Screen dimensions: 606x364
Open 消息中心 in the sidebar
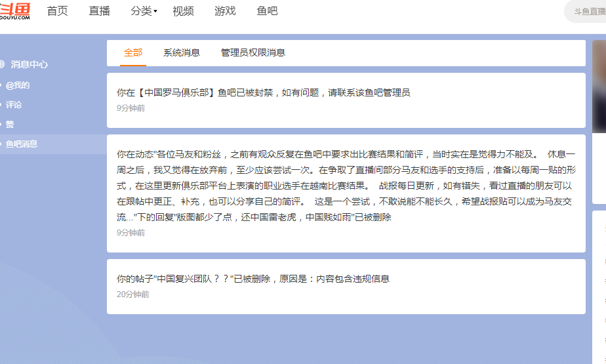click(x=29, y=64)
